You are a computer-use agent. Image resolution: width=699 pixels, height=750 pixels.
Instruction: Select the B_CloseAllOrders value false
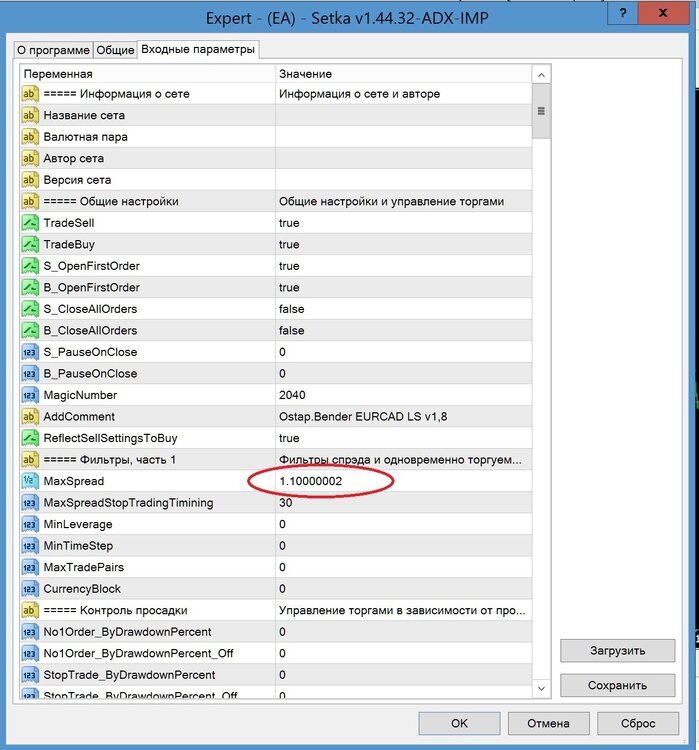pyautogui.click(x=291, y=331)
